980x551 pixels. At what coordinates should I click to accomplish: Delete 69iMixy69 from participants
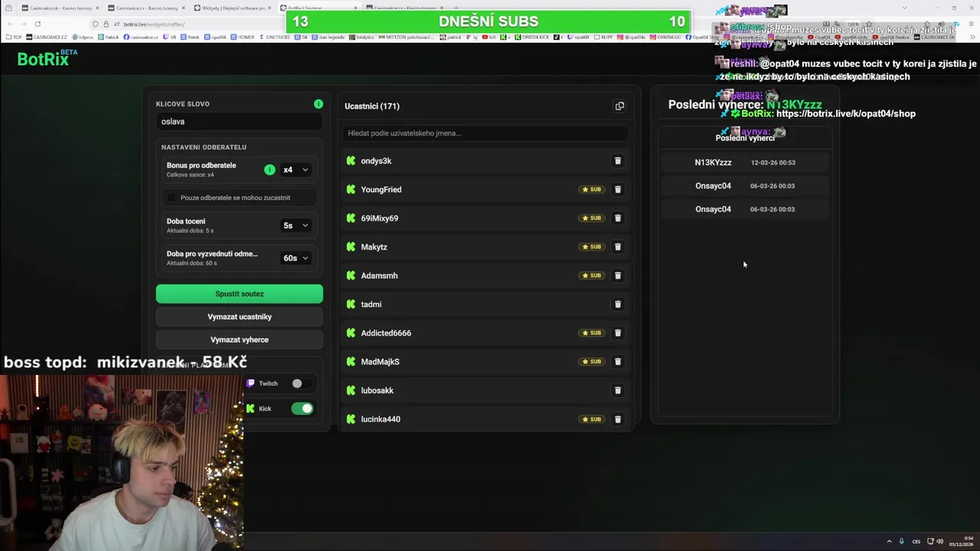(x=618, y=218)
